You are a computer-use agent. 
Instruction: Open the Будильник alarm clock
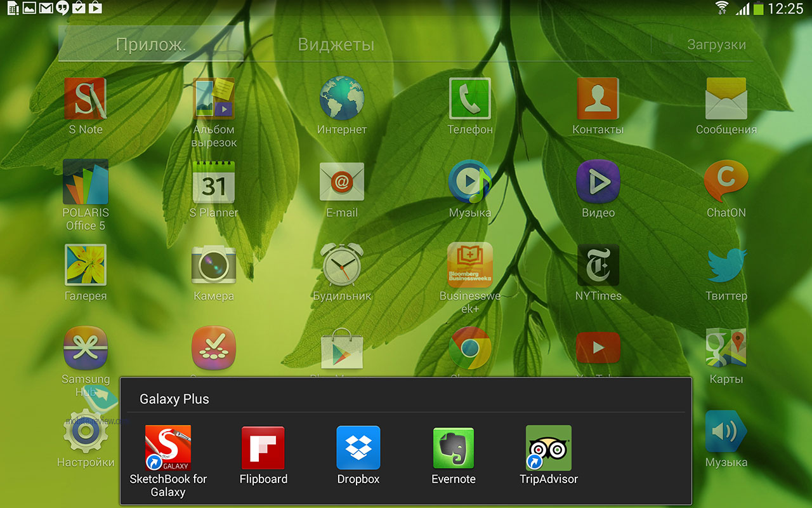342,265
